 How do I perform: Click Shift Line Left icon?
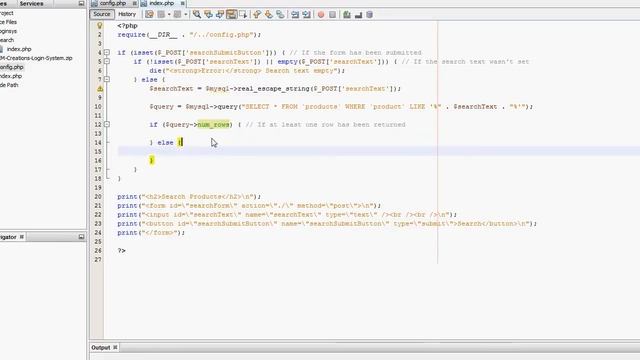point(295,14)
